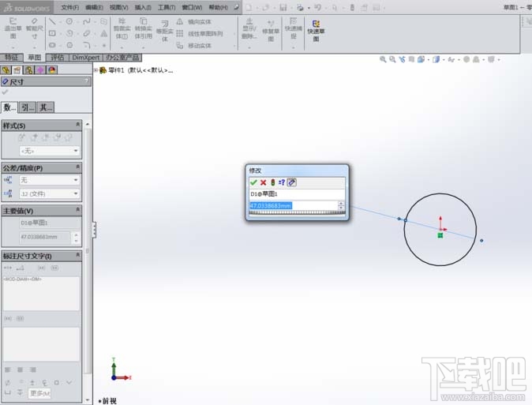Viewport: 532px width, 405px height.
Task: Click 显示/删除 relations icon
Action: coord(249,28)
